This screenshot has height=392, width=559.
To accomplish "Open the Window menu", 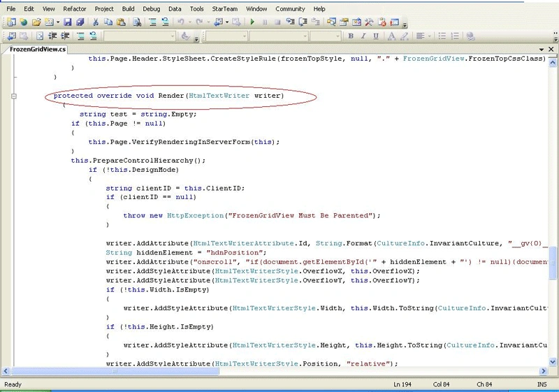I will (256, 9).
